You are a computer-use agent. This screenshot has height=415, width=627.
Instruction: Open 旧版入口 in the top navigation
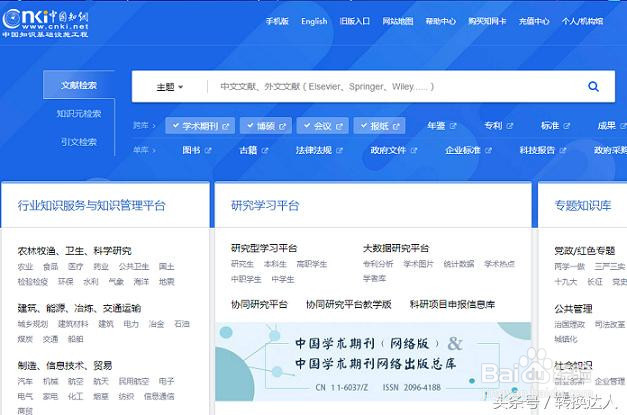[x=355, y=21]
